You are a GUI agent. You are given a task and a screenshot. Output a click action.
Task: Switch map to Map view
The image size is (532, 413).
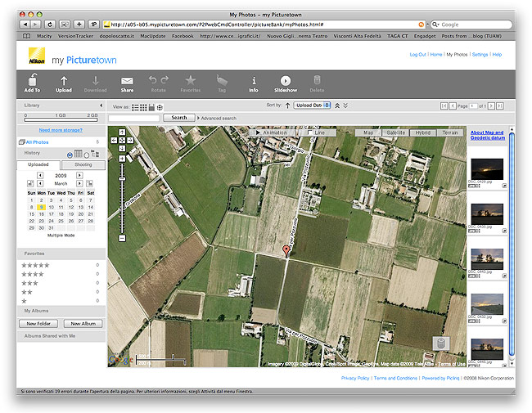pyautogui.click(x=368, y=132)
